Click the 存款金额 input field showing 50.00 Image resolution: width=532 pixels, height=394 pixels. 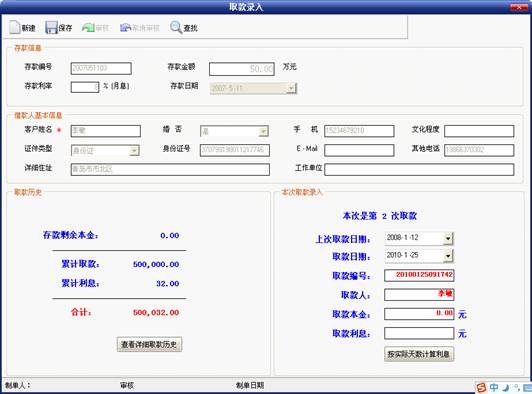point(242,69)
